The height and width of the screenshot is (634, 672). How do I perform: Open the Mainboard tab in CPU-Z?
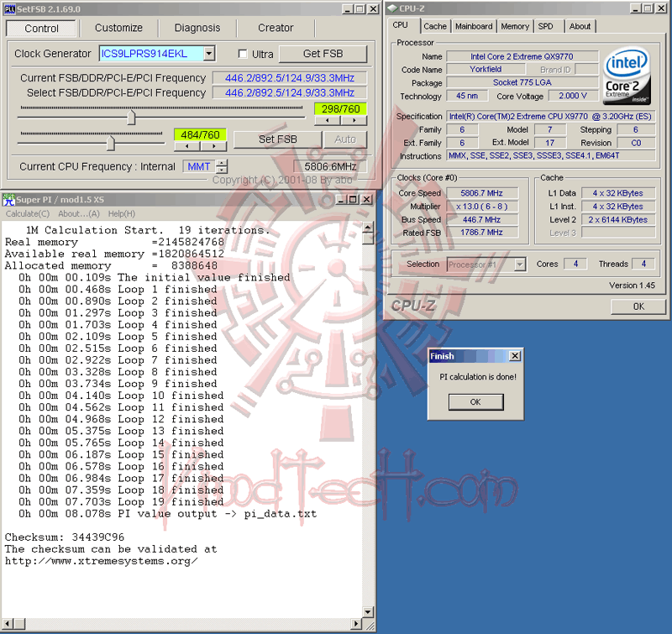[474, 27]
